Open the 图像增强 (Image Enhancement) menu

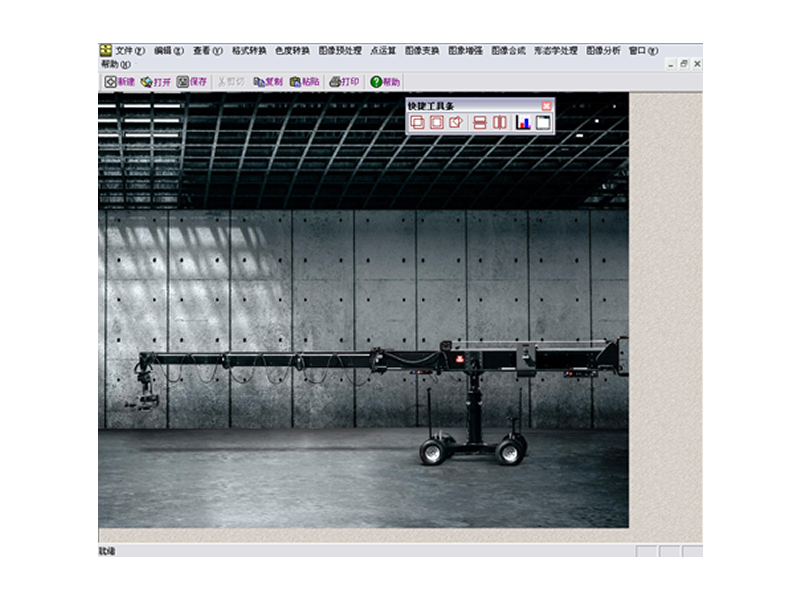click(465, 50)
